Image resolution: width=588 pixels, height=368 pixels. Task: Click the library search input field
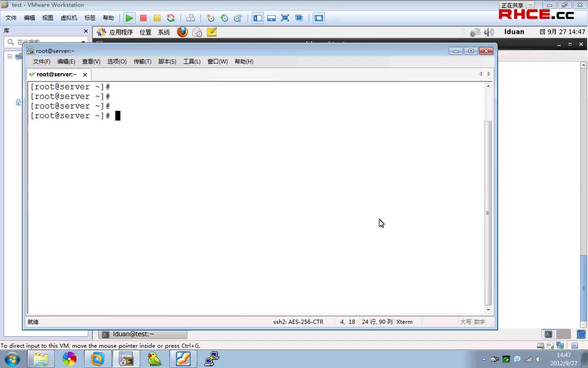tap(47, 42)
